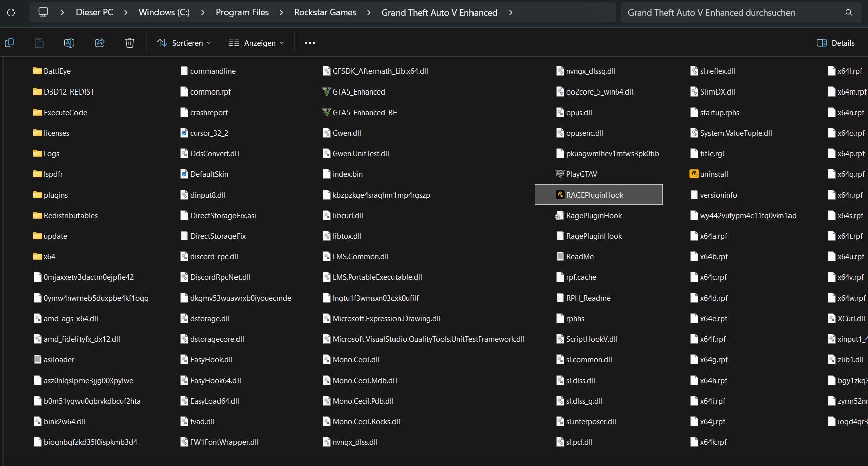The height and width of the screenshot is (466, 868).
Task: Select the cursor_32_2 image file
Action: point(204,133)
